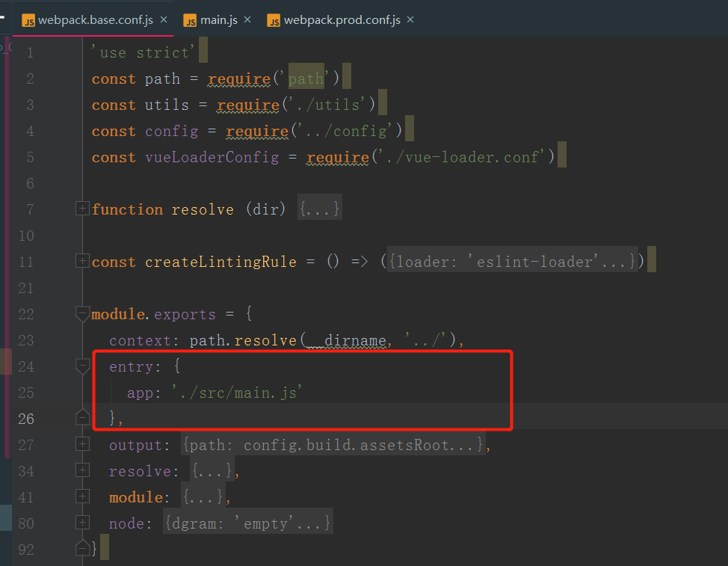
Task: Click the node key on line 80
Action: (x=126, y=523)
